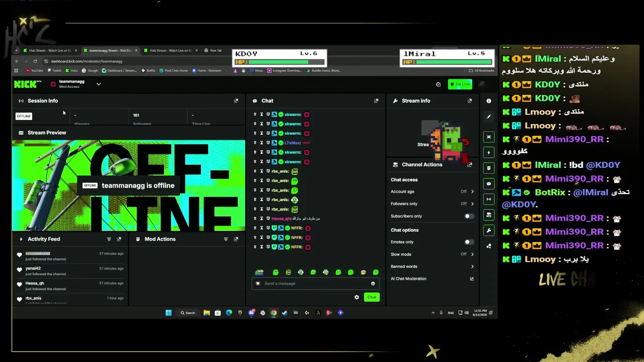
Task: Open chat settings gear icon
Action: point(357,297)
